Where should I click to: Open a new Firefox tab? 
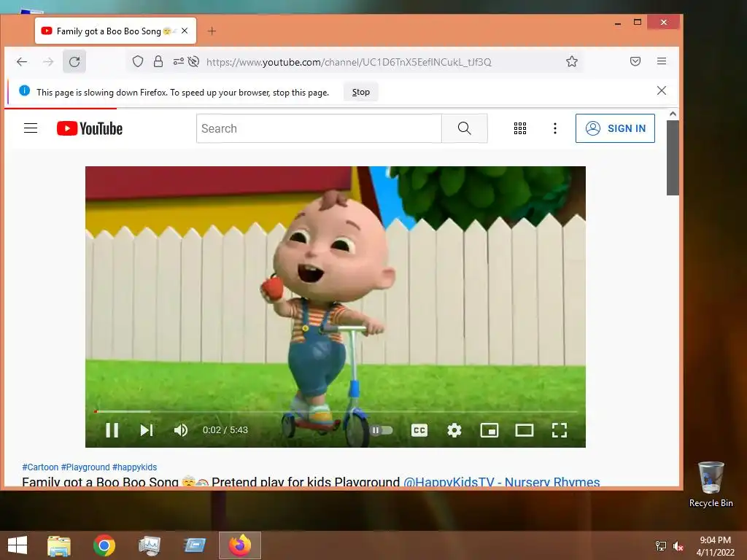[212, 31]
